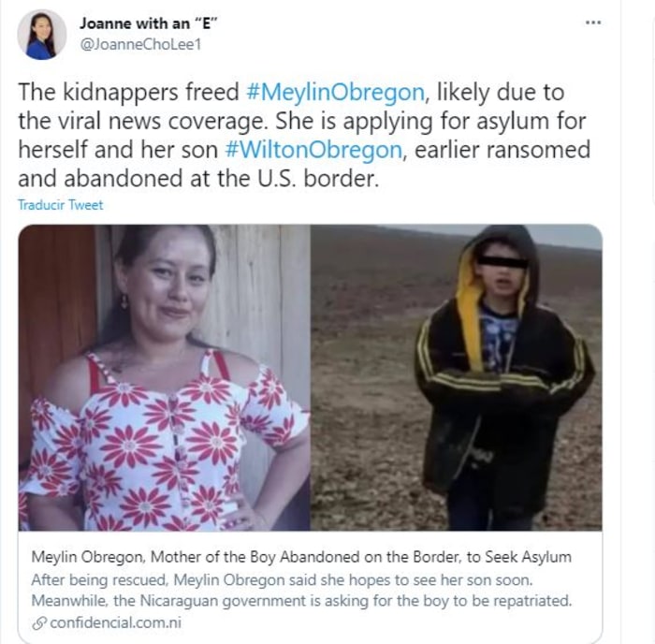Image resolution: width=655 pixels, height=644 pixels.
Task: Select the tweet text beginning "The kidnappers freed"
Action: click(304, 135)
